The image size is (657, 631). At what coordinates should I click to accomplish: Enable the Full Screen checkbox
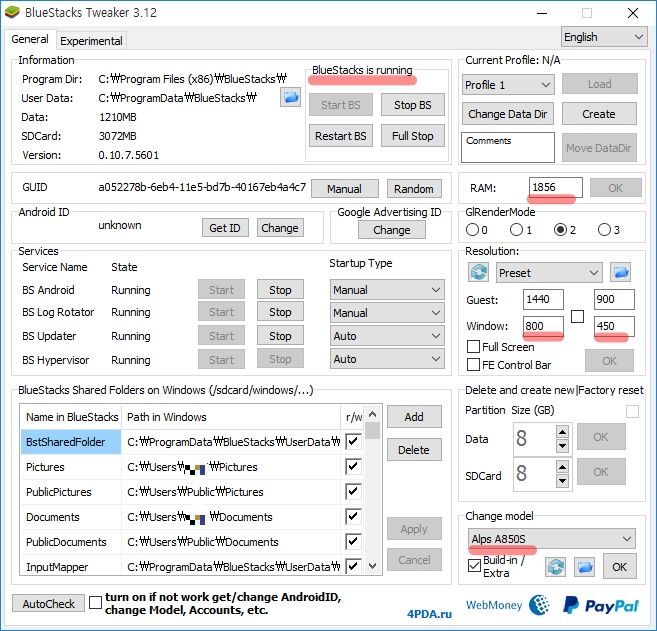[473, 347]
